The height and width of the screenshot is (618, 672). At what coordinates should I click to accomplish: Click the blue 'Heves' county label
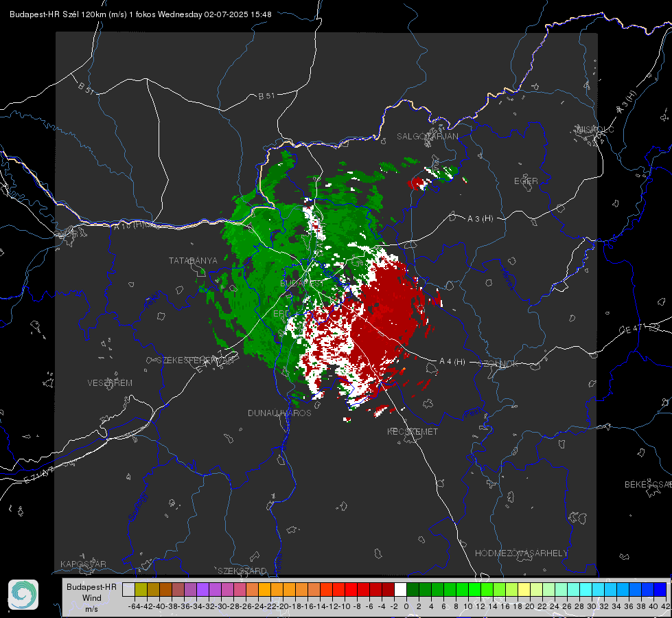click(x=507, y=279)
